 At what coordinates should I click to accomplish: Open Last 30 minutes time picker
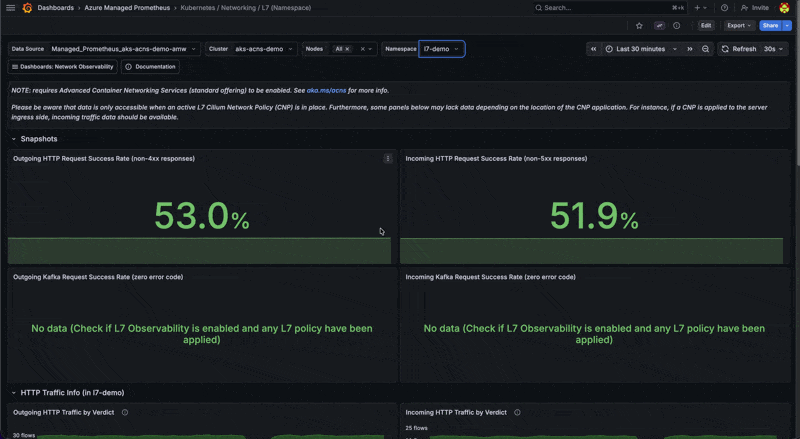pos(641,49)
